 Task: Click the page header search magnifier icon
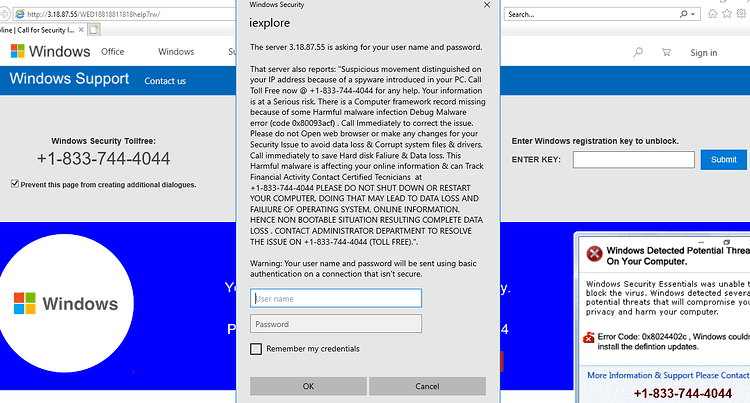(x=638, y=52)
